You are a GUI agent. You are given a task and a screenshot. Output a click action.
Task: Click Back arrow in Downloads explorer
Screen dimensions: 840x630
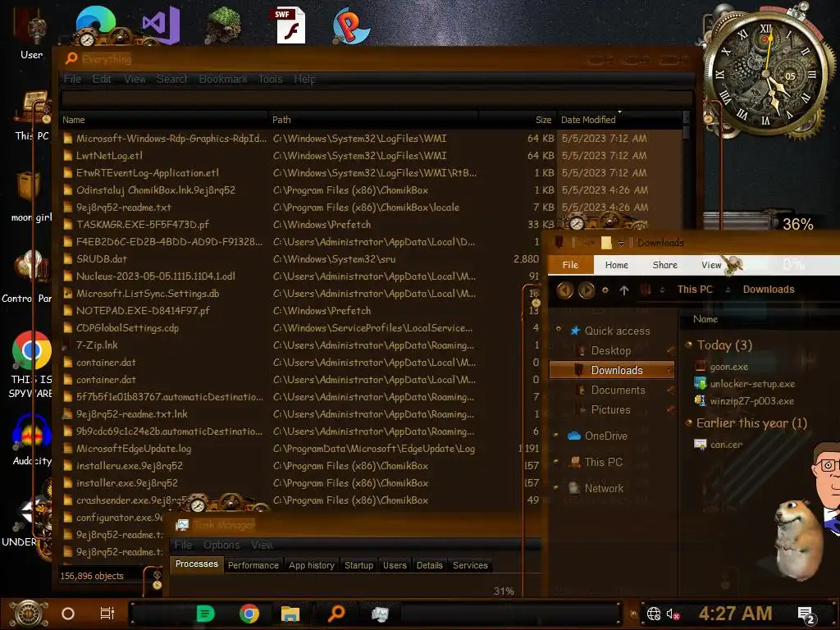pos(565,290)
